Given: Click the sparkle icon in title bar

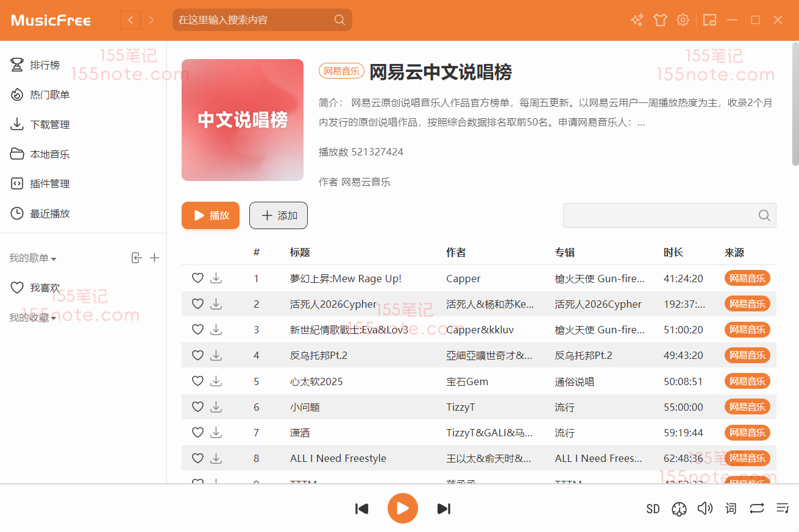Looking at the screenshot, I should pos(637,20).
